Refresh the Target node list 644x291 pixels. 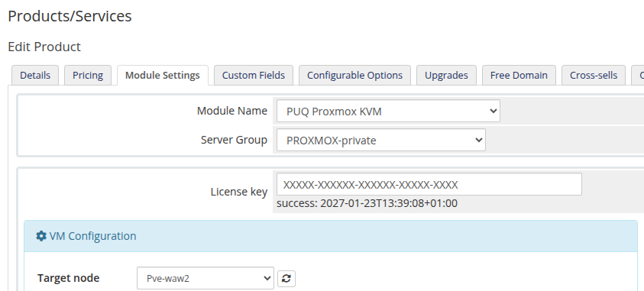(286, 278)
